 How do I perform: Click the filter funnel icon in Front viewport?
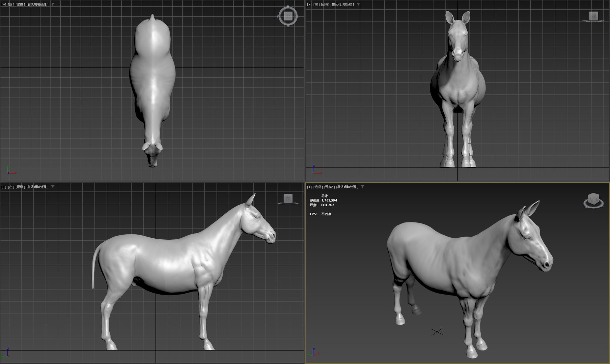coord(358,4)
